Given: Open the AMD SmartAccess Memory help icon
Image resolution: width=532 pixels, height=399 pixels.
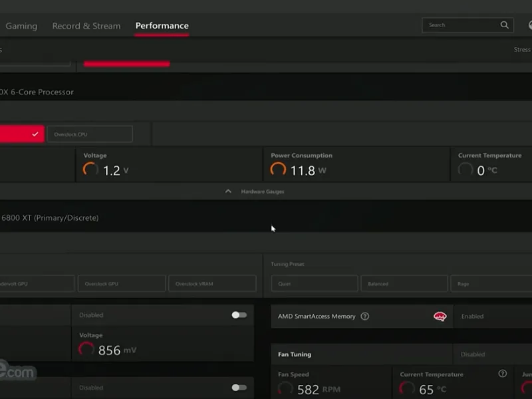Looking at the screenshot, I should [x=364, y=317].
